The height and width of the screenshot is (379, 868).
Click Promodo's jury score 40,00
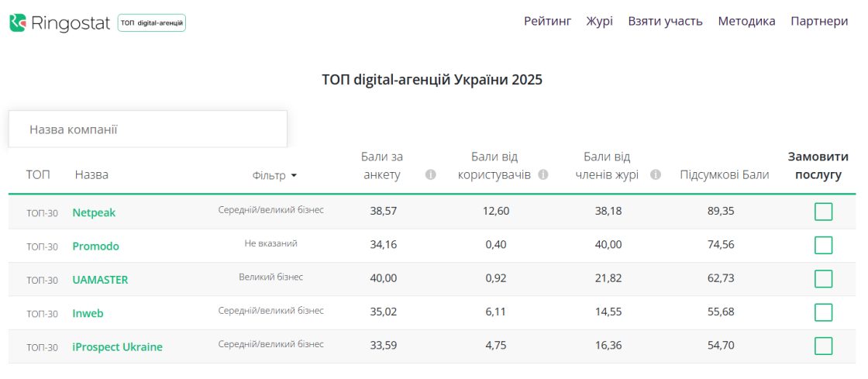pos(608,245)
